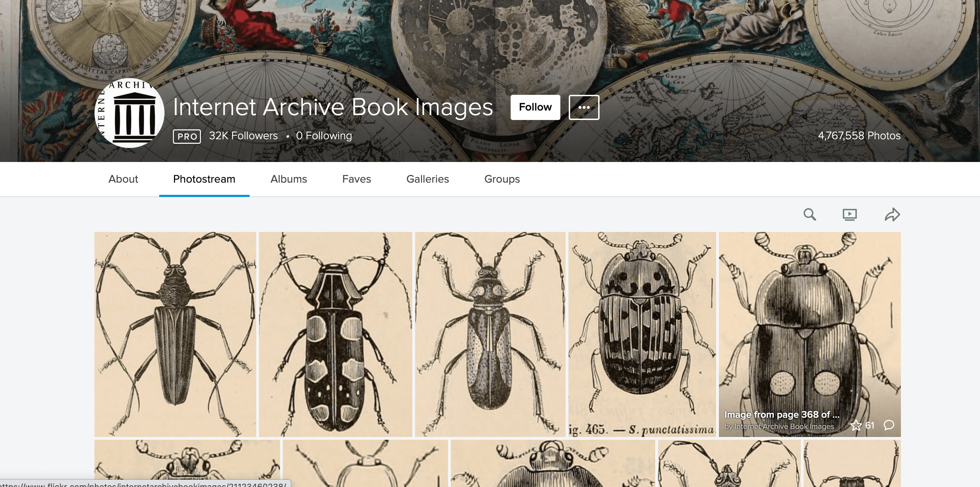Switch to the Groups tab

[502, 179]
